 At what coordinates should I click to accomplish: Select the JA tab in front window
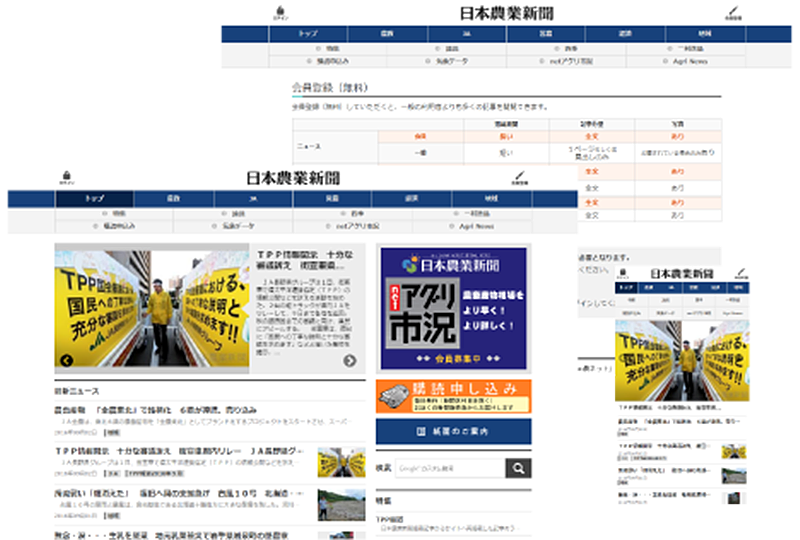253,199
